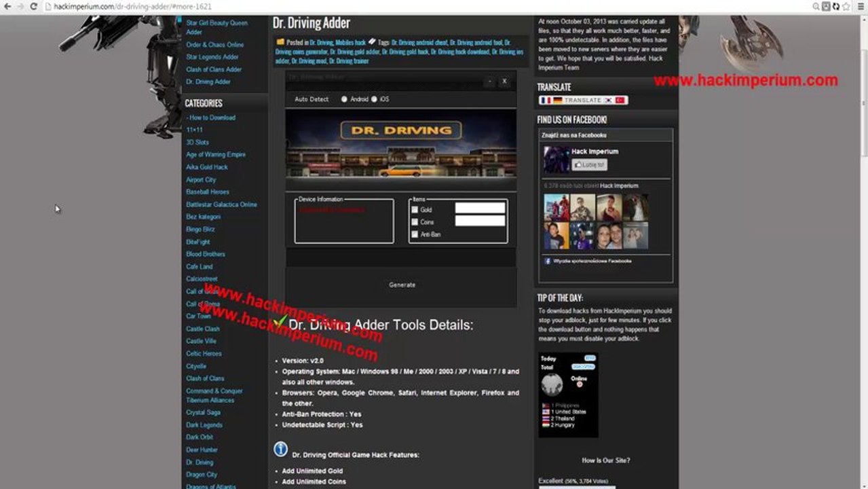
Task: Click the page icon in the address bar
Action: [48, 6]
